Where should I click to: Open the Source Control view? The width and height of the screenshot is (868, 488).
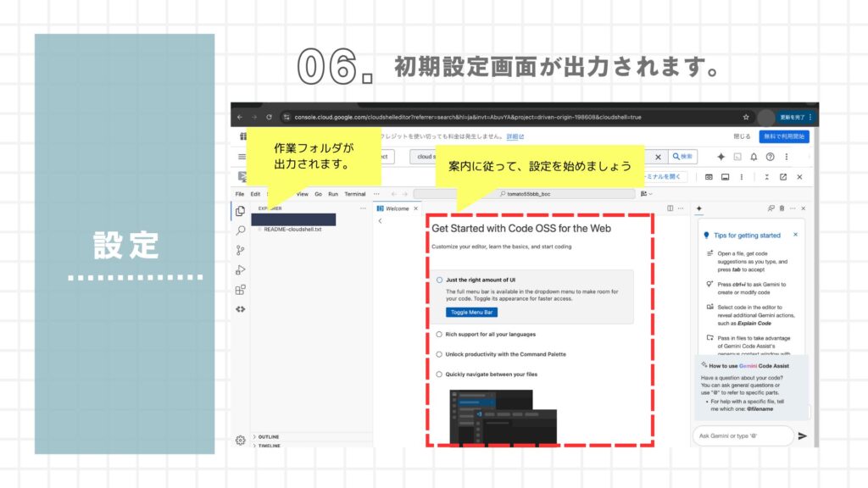(240, 250)
